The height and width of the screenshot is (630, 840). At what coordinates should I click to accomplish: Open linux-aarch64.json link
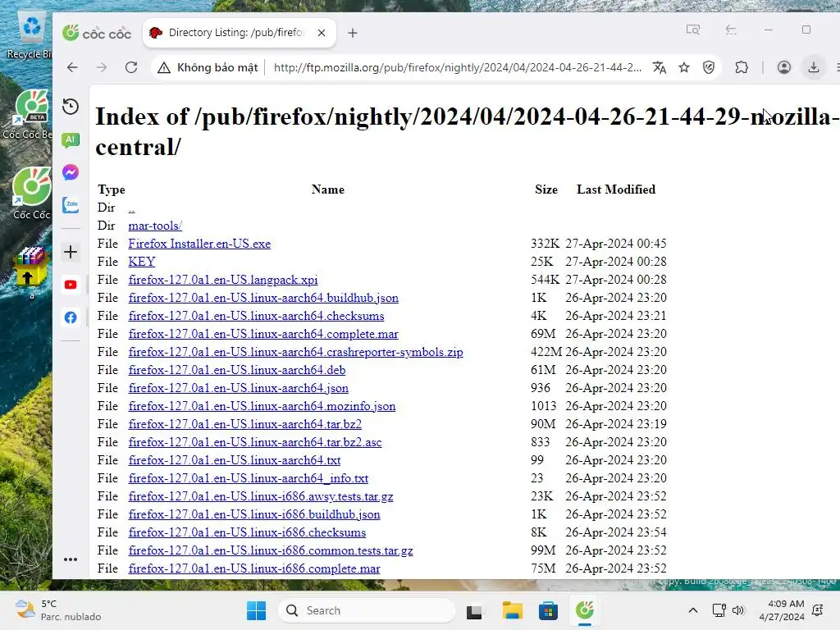pyautogui.click(x=239, y=388)
